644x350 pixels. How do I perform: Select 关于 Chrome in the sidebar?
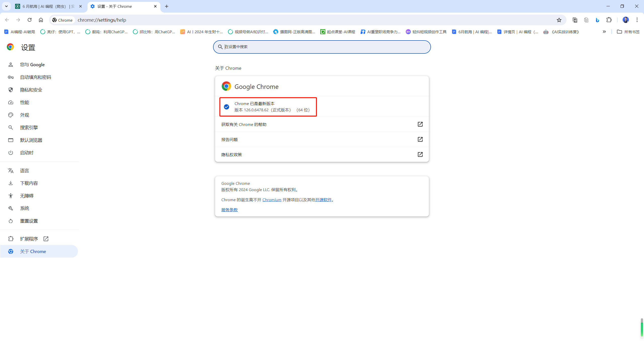(39, 251)
